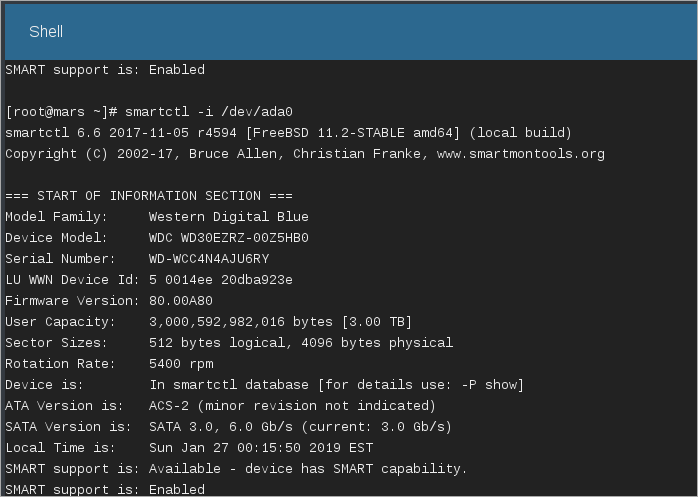This screenshot has height=497, width=698.
Task: Click the Device Model WD30EZRZ-00Z5HB0 value
Action: (x=228, y=238)
